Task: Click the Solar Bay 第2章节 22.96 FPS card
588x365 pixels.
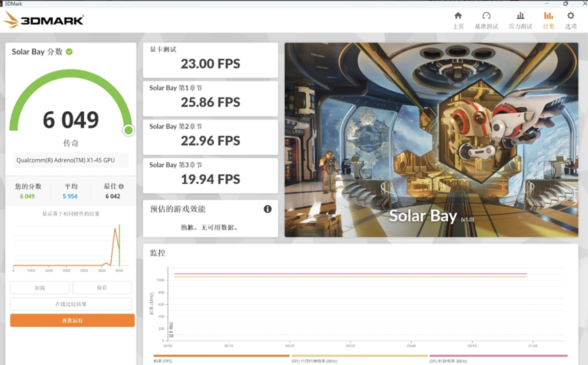Action: tap(210, 137)
